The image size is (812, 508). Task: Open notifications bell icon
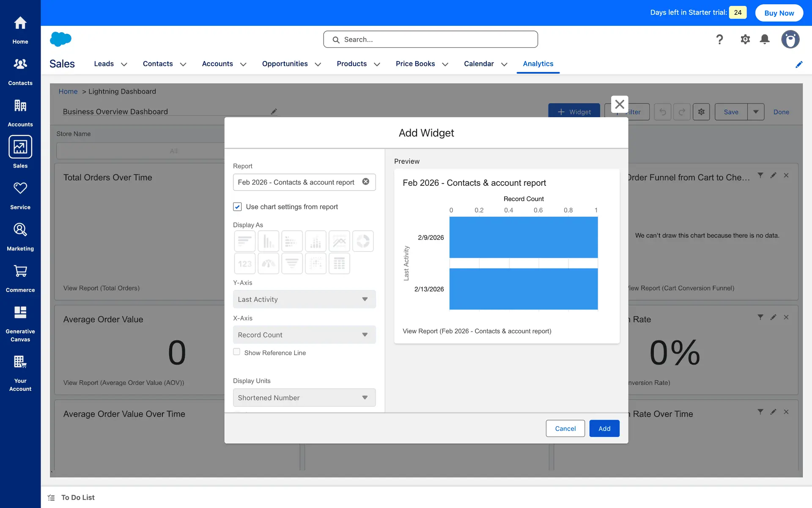coord(765,39)
